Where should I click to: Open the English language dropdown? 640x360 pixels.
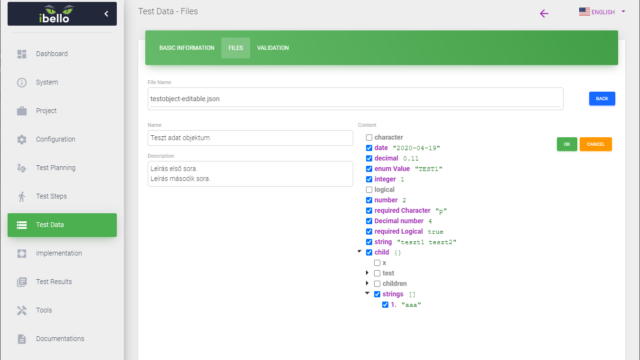click(602, 12)
